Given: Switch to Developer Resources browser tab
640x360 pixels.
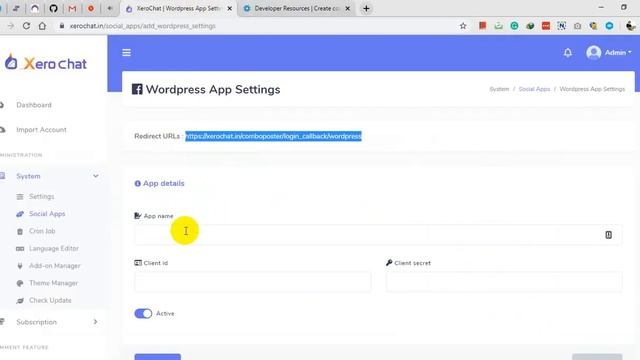Looking at the screenshot, I should [297, 8].
